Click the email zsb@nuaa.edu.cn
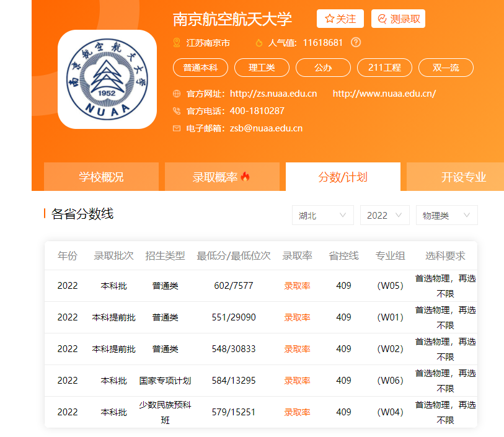Viewport: 504px width, 437px height. (x=266, y=128)
